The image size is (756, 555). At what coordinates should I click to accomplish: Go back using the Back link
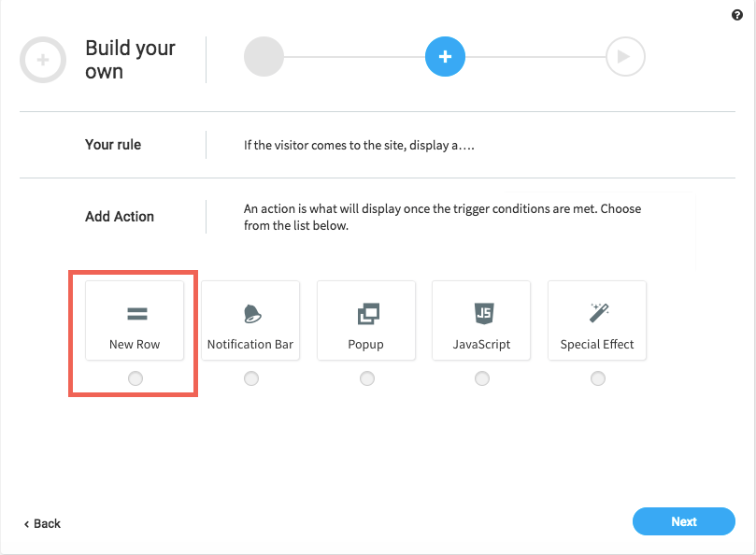click(42, 523)
